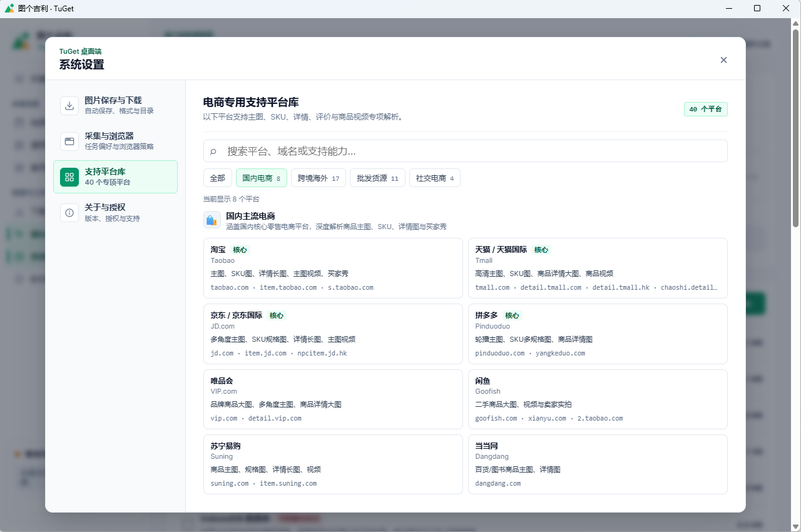The width and height of the screenshot is (801, 532).
Task: Open the 闲鱼 Goofish platform card
Action: 598,399
